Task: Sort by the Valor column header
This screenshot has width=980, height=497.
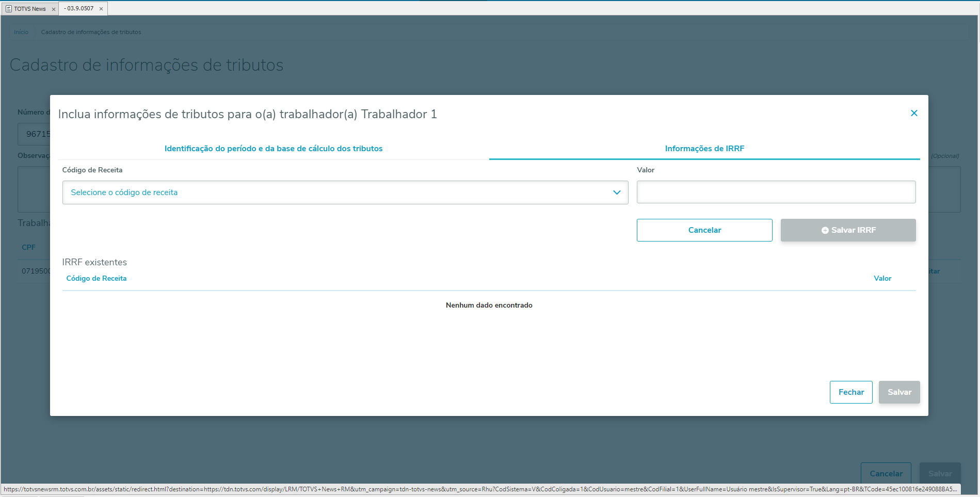Action: [882, 278]
